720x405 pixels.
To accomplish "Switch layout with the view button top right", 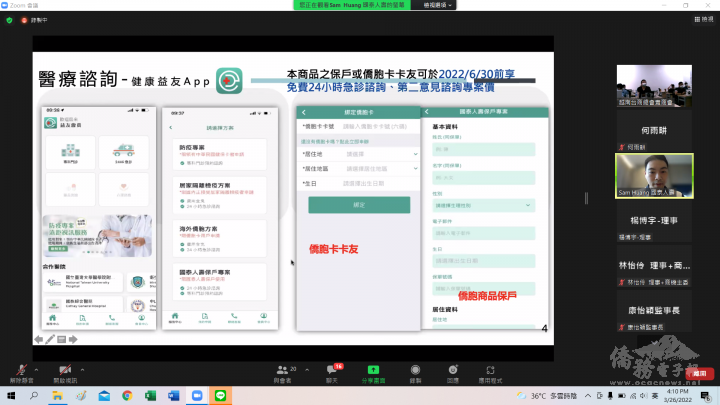I will coord(704,19).
